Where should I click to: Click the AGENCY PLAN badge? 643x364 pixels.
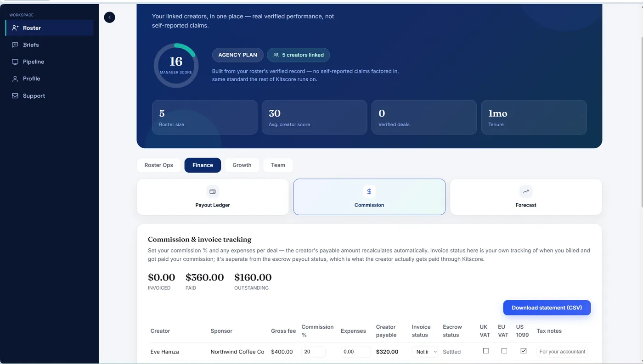237,55
